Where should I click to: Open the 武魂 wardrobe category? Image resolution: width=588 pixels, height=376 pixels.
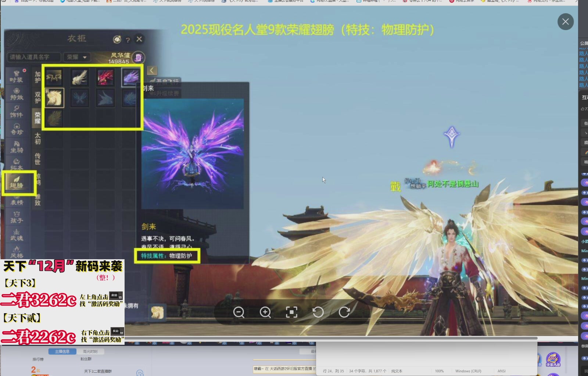[16, 235]
